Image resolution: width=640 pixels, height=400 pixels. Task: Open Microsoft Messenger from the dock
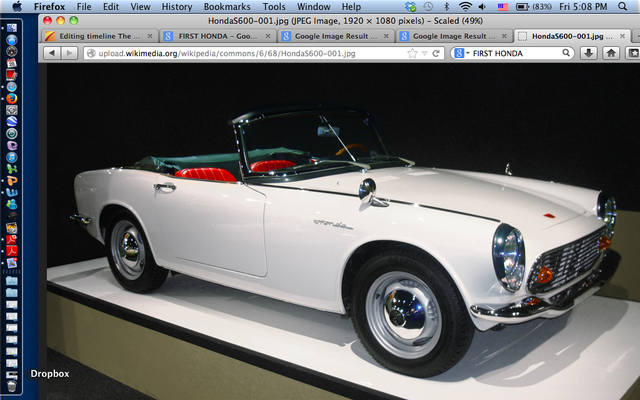click(11, 204)
